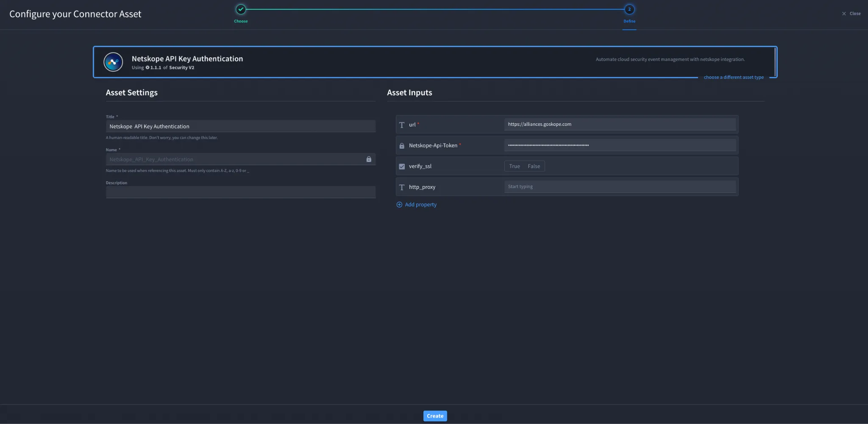Choose a different asset type link
This screenshot has width=868, height=424.
[734, 77]
